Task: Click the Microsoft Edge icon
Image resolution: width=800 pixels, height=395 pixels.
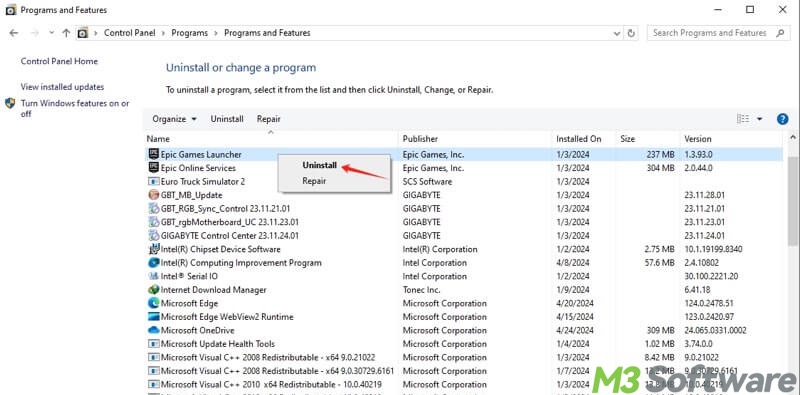Action: coord(153,303)
